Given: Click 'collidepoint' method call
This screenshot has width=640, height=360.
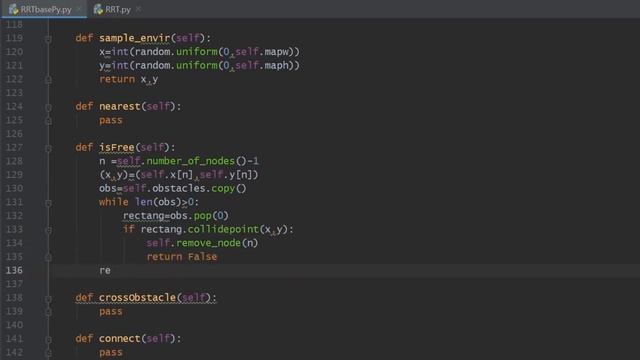Looking at the screenshot, I should coord(223,229).
